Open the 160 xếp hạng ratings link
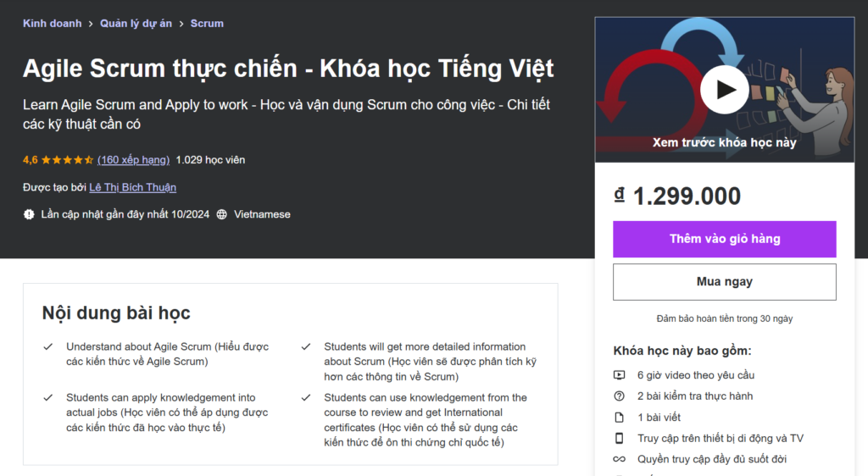 click(133, 160)
